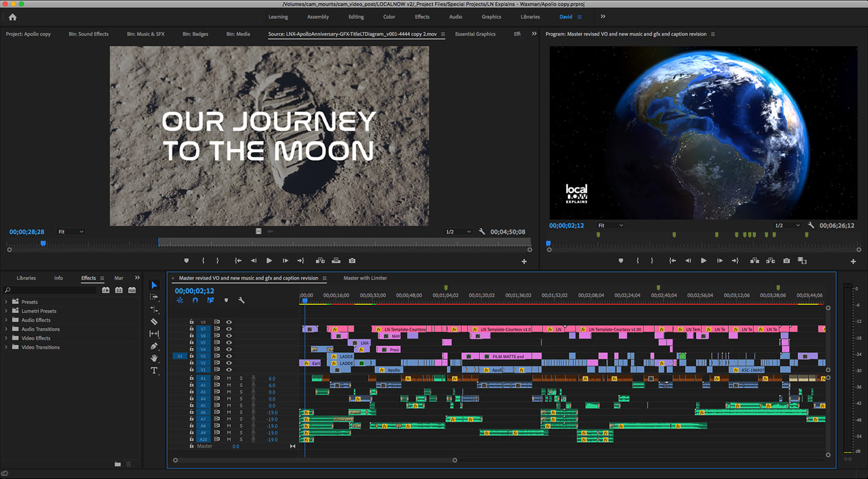
Task: Export frame camera in Source monitor
Action: click(x=352, y=261)
